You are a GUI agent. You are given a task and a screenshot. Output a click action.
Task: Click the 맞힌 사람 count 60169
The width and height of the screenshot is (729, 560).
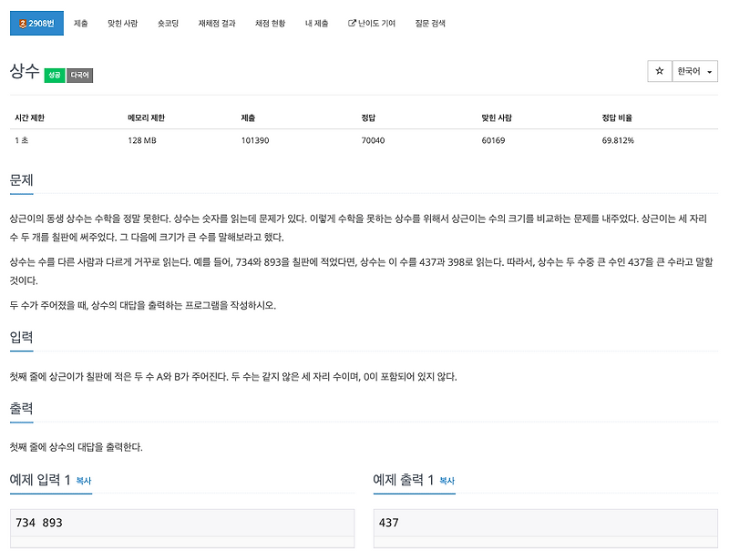point(494,139)
